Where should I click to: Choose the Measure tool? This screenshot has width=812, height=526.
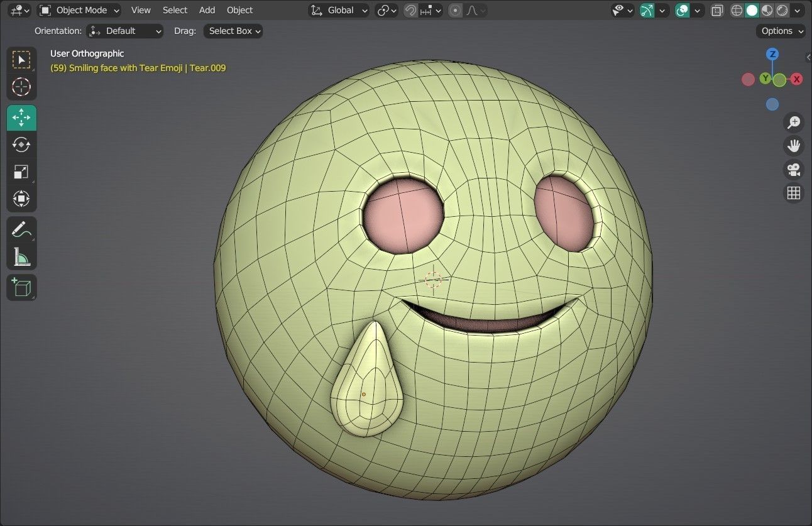(x=21, y=256)
